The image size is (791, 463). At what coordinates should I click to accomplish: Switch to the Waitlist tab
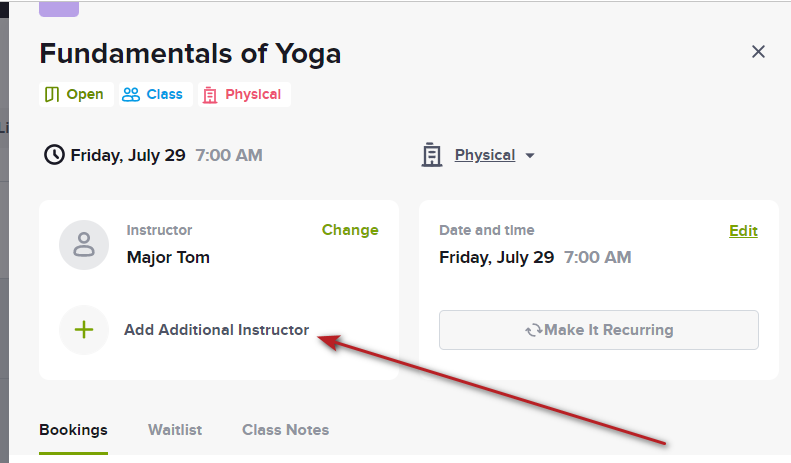coord(175,430)
